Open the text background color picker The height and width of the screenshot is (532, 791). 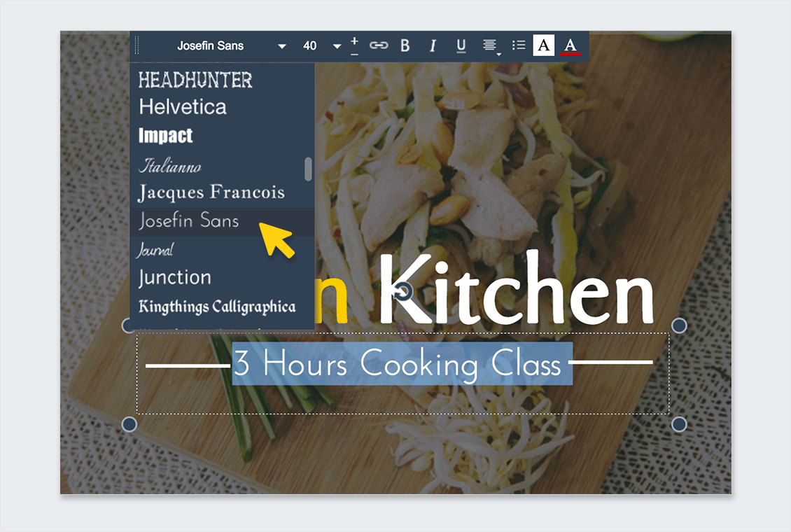[544, 45]
